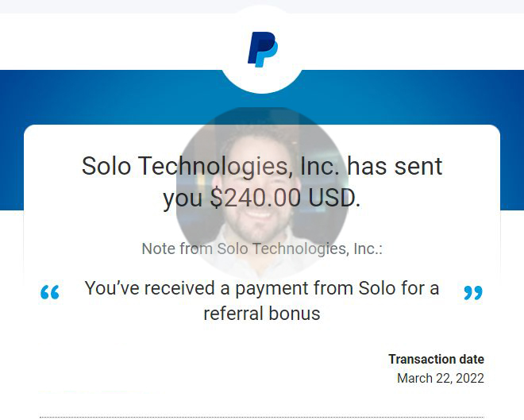Click the bold "Transaction date" label
Viewport: 524px width, 420px height.
[x=436, y=359]
